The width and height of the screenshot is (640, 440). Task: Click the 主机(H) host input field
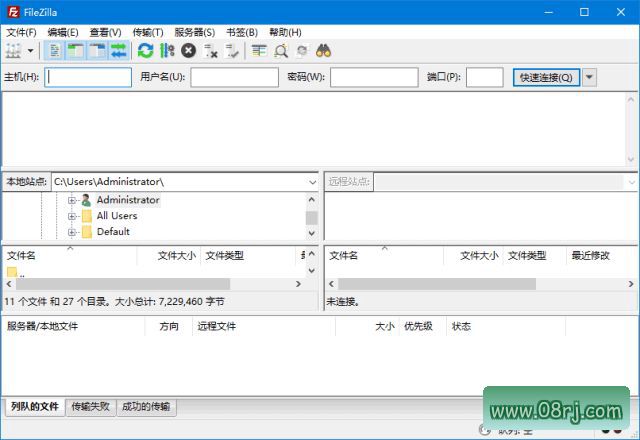(88, 77)
